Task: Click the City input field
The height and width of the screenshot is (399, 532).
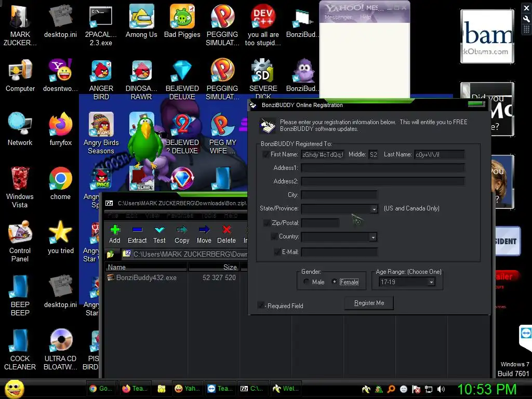Action: coord(339,195)
